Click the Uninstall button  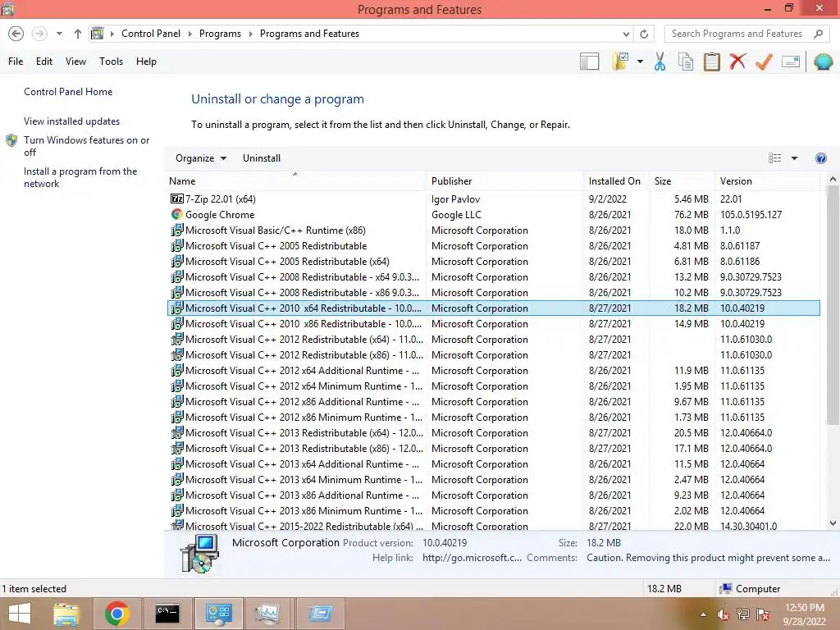(262, 158)
